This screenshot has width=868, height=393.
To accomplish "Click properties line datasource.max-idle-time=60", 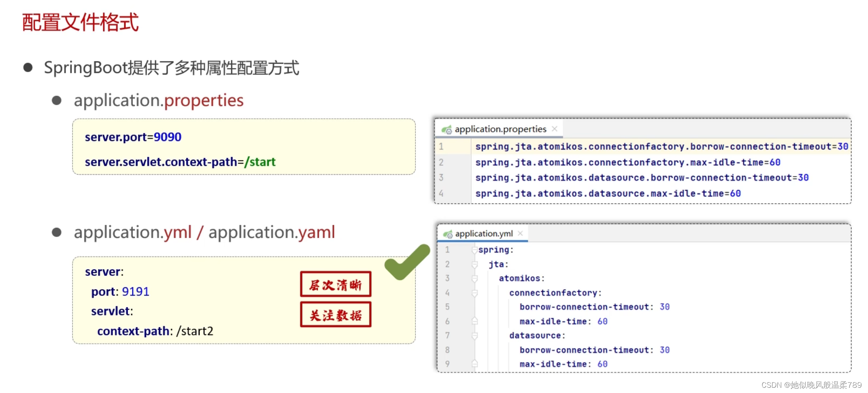I will tap(608, 194).
